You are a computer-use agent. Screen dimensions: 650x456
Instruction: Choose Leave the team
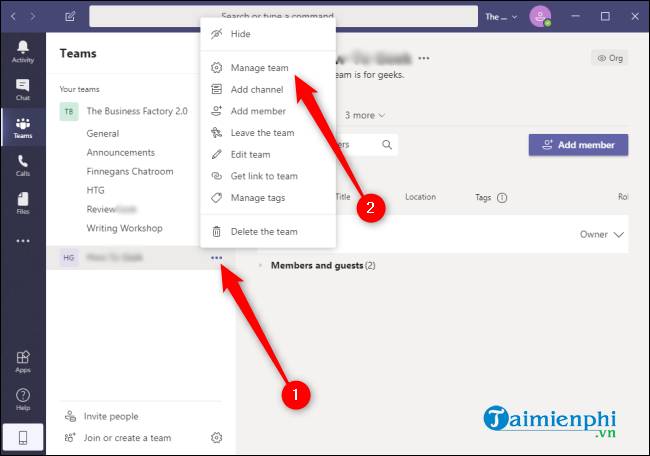268,133
